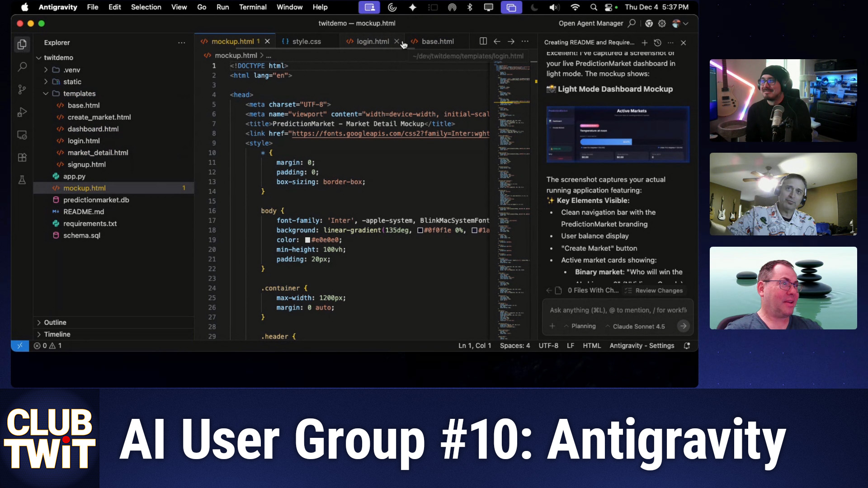This screenshot has width=868, height=488.
Task: Click Open Agent Manager
Action: coord(591,23)
